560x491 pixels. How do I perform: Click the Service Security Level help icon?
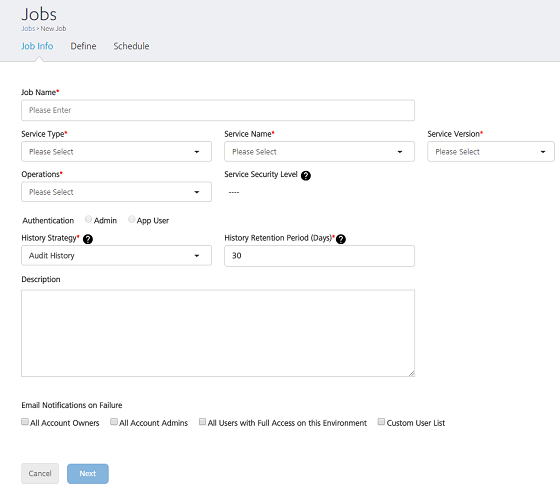click(305, 175)
